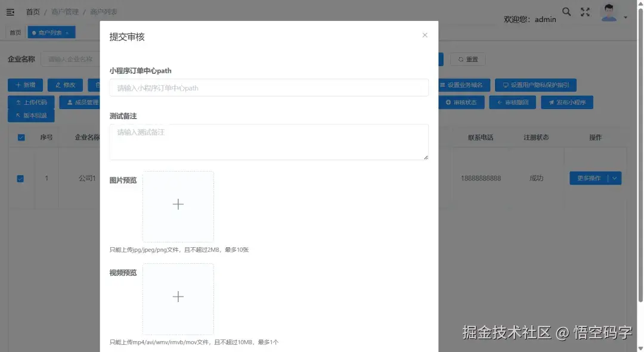Click the fullscreen expand icon
This screenshot has height=352, width=644.
pos(585,11)
